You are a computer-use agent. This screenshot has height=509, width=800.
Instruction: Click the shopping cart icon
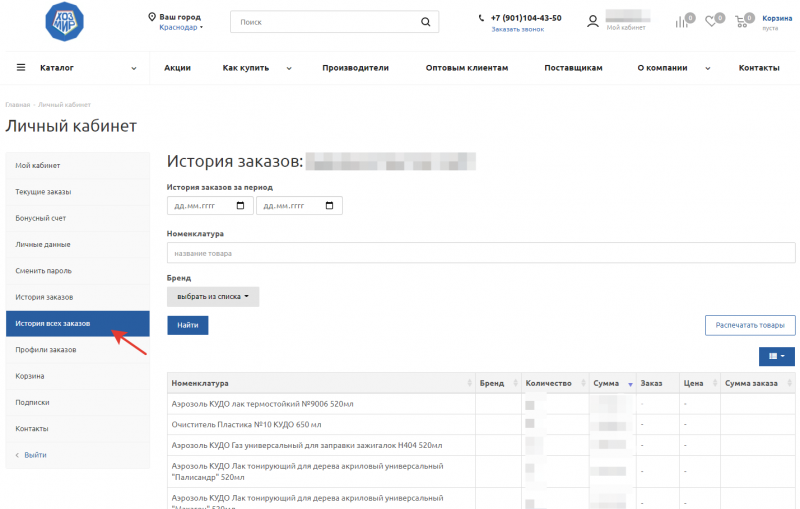(x=741, y=22)
